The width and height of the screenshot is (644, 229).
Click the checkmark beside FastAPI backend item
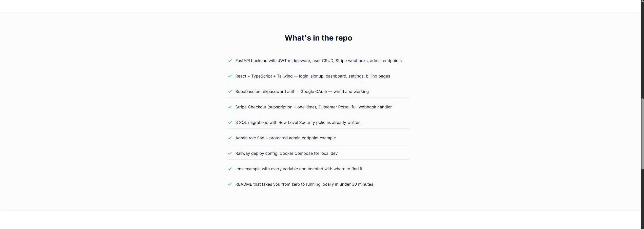(x=230, y=61)
